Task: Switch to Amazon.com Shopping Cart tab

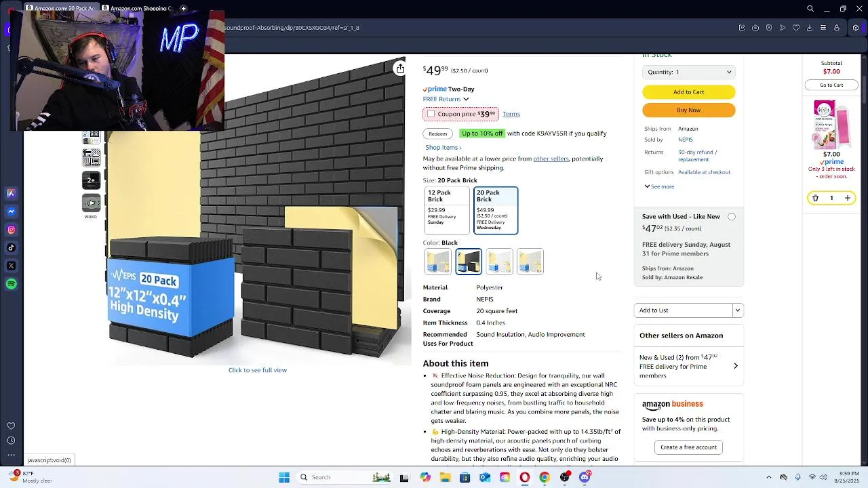Action: click(x=138, y=8)
